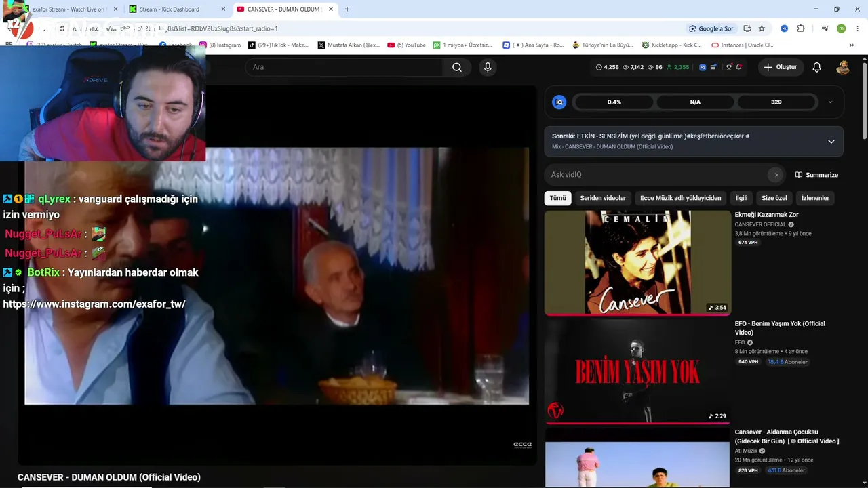868x488 pixels.
Task: Open the YouTube account avatar menu
Action: pos(843,67)
